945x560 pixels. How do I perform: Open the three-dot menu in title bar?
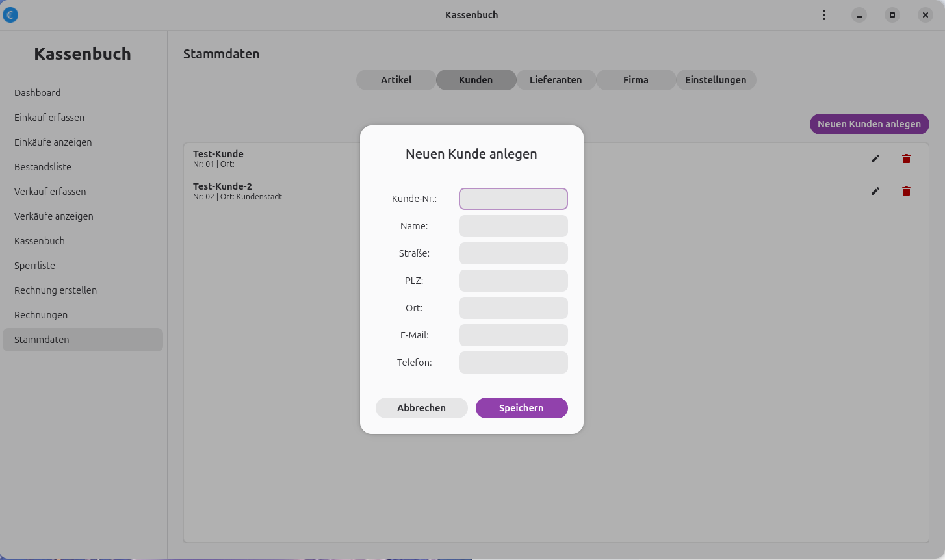pyautogui.click(x=823, y=15)
